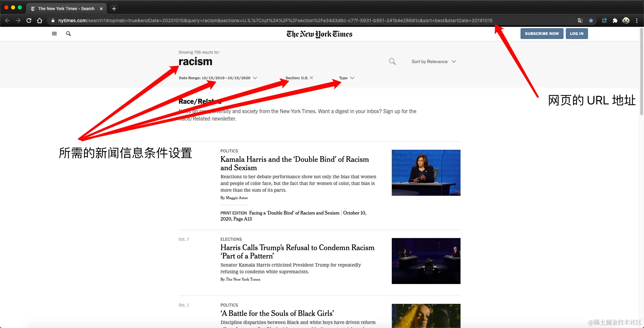
Task: Click the New York Times logo
Action: pos(319,34)
